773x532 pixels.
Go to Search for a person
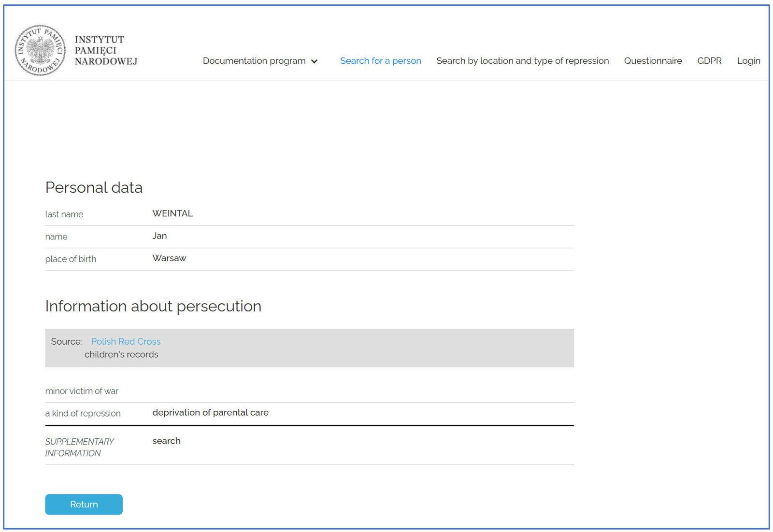point(380,61)
